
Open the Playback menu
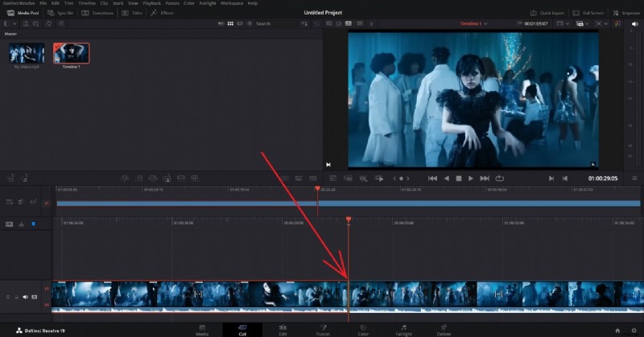click(152, 3)
